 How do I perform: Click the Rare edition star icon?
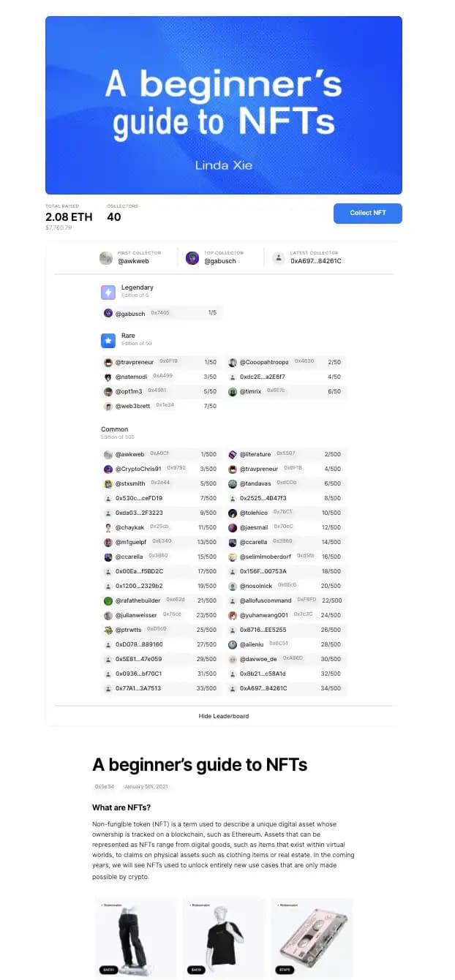(x=108, y=340)
